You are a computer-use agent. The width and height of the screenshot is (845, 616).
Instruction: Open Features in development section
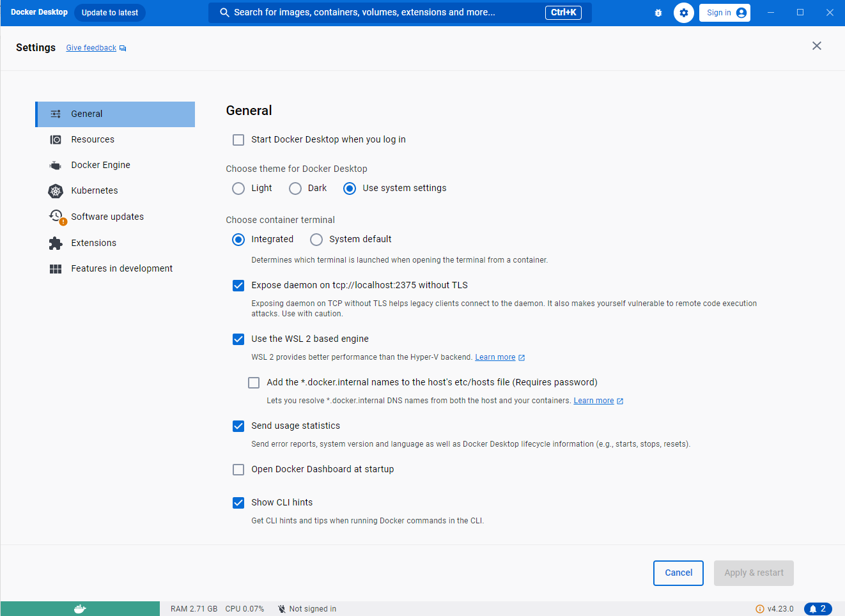[x=115, y=268]
